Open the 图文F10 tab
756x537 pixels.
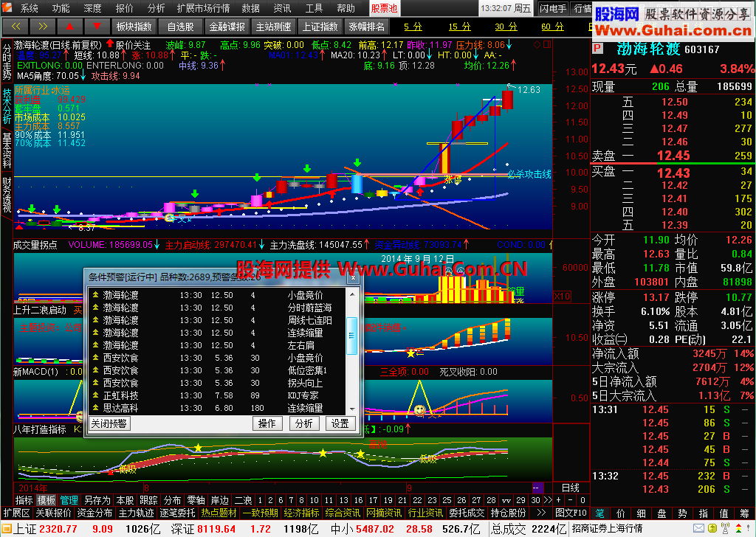pyautogui.click(x=571, y=513)
